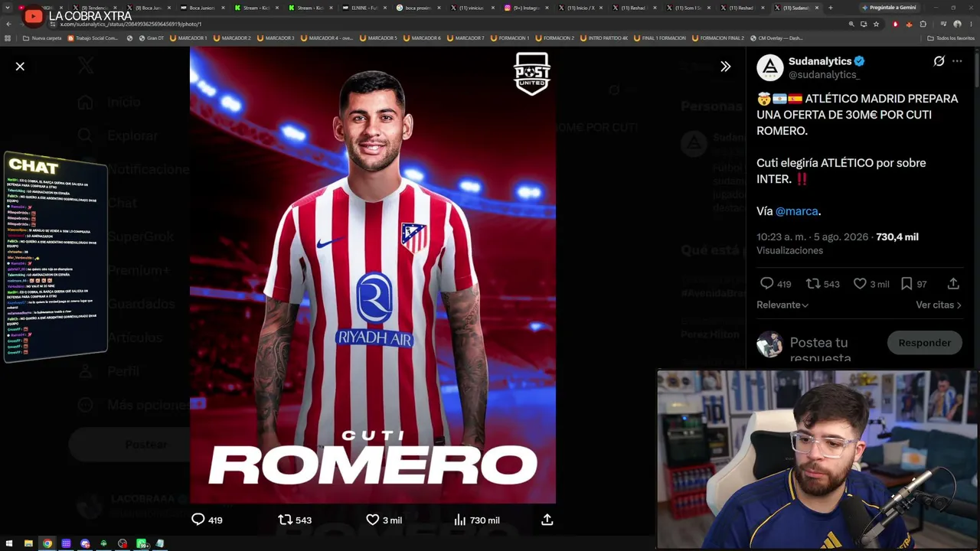This screenshot has height=551, width=980.
Task: Like the post below the photo
Action: (x=372, y=520)
